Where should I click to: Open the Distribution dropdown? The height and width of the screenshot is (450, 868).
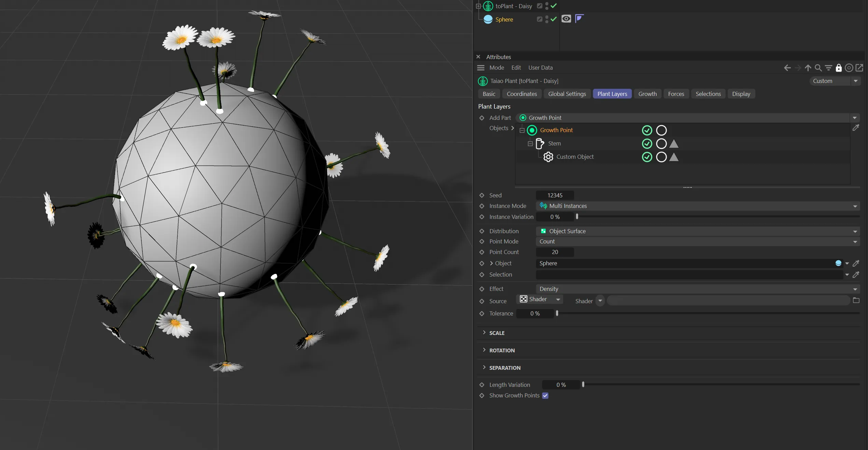pyautogui.click(x=697, y=231)
